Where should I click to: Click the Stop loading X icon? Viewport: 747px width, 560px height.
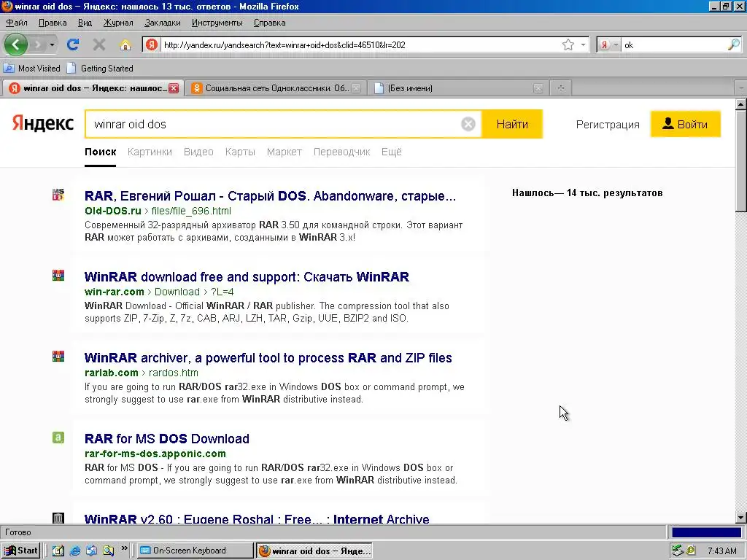point(99,44)
